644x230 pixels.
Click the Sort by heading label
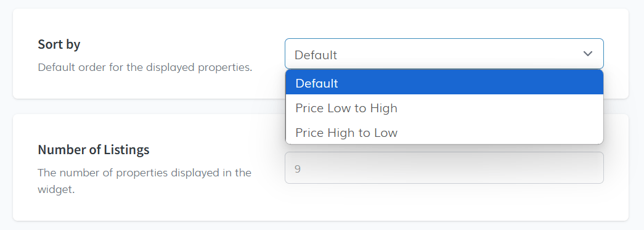tap(59, 44)
